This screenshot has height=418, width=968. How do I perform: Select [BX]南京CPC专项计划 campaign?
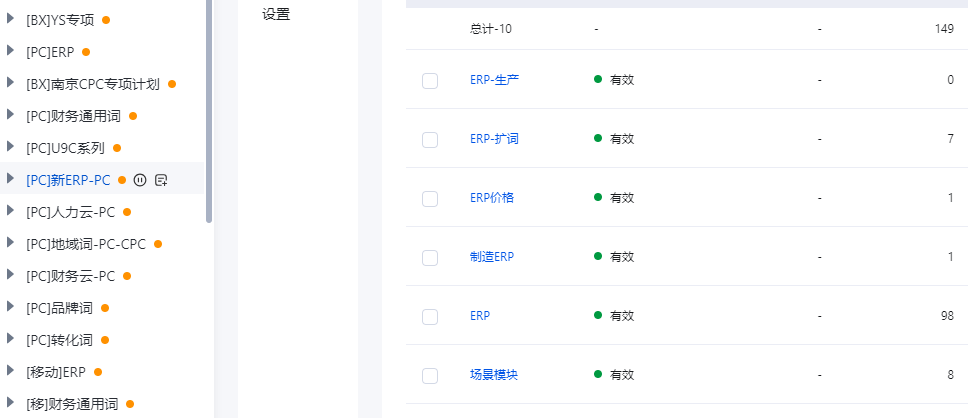click(93, 84)
